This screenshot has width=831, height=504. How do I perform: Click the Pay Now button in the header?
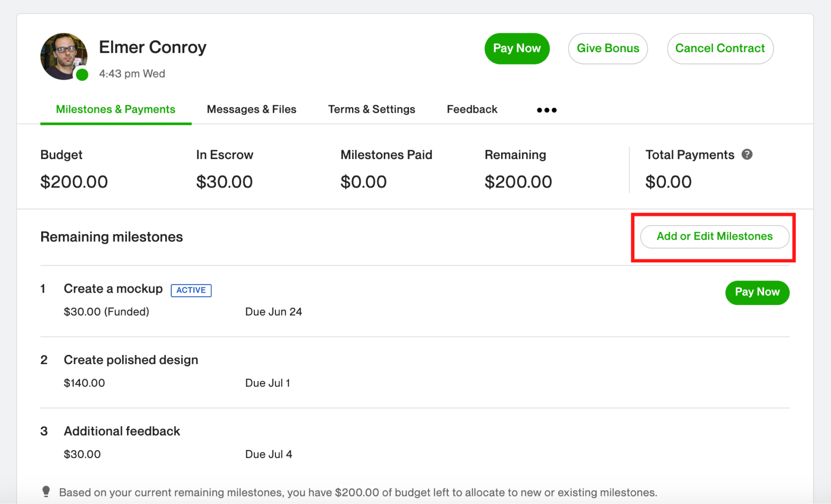(517, 48)
